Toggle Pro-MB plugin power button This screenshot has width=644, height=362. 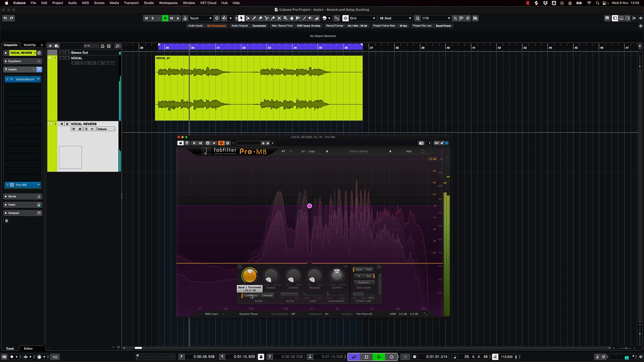pyautogui.click(x=180, y=143)
